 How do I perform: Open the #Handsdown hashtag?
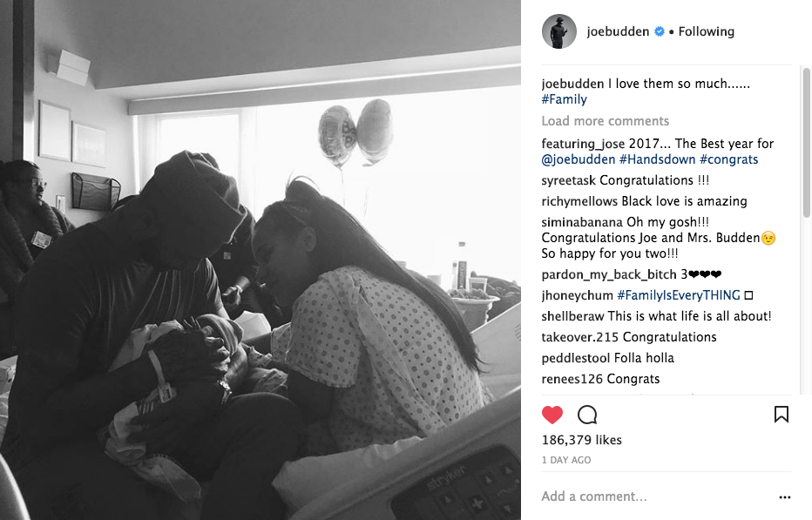coord(657,159)
